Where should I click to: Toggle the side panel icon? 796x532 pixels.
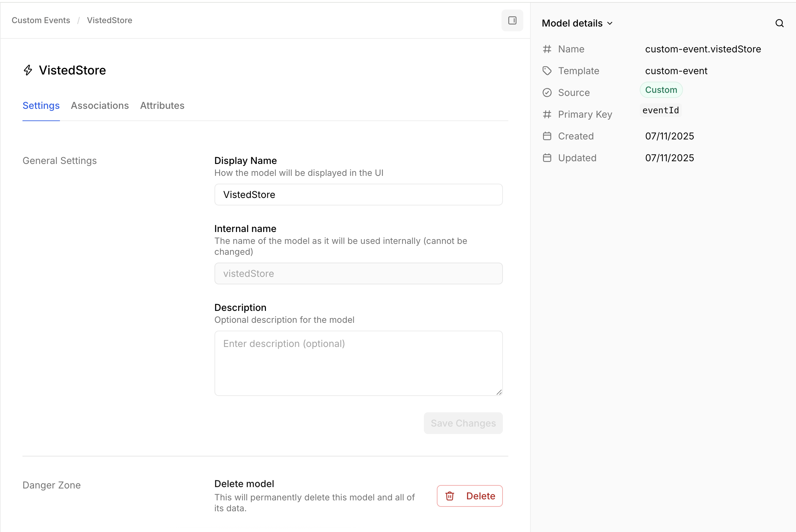pos(512,20)
